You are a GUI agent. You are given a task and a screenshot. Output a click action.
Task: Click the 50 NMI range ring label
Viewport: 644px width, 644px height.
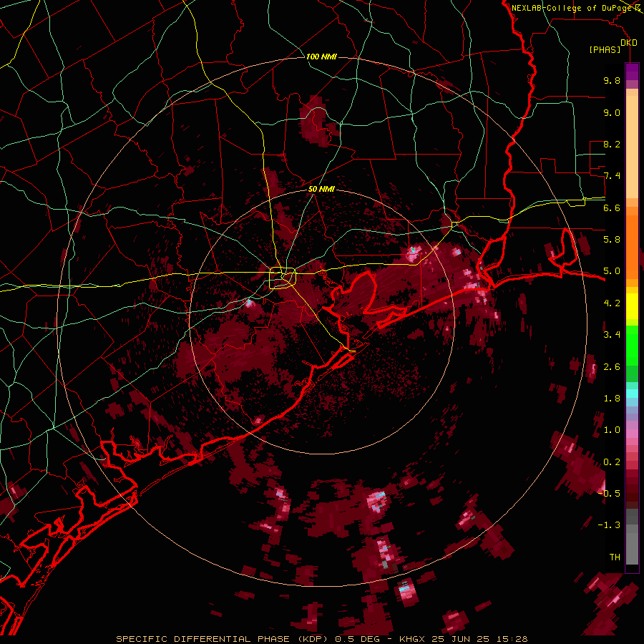321,189
